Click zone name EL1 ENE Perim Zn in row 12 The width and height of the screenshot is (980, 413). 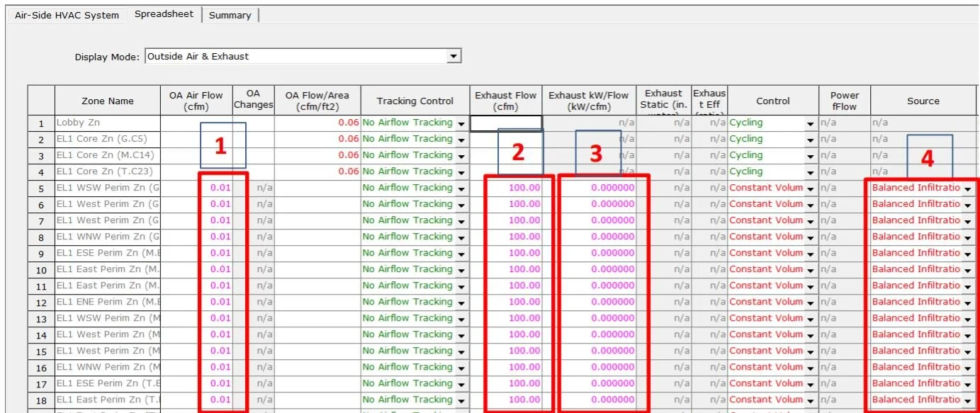click(108, 302)
